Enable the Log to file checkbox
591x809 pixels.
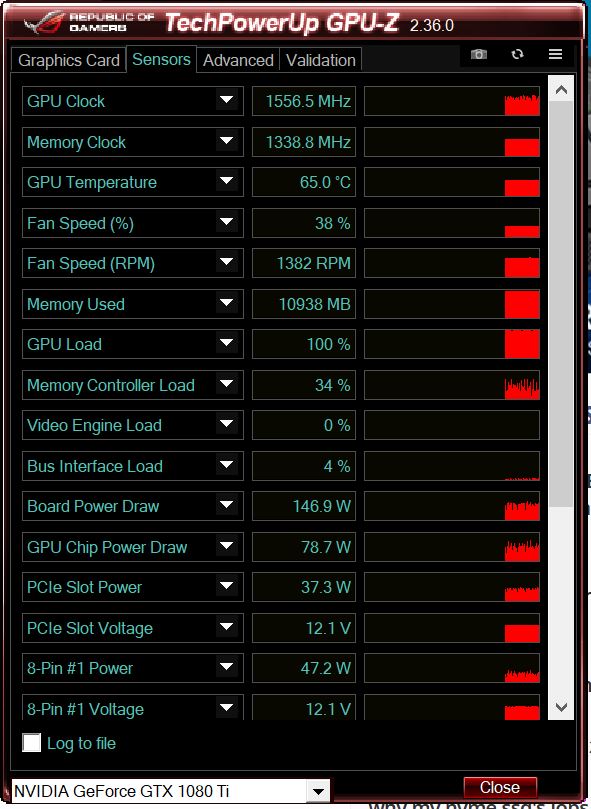click(x=31, y=743)
